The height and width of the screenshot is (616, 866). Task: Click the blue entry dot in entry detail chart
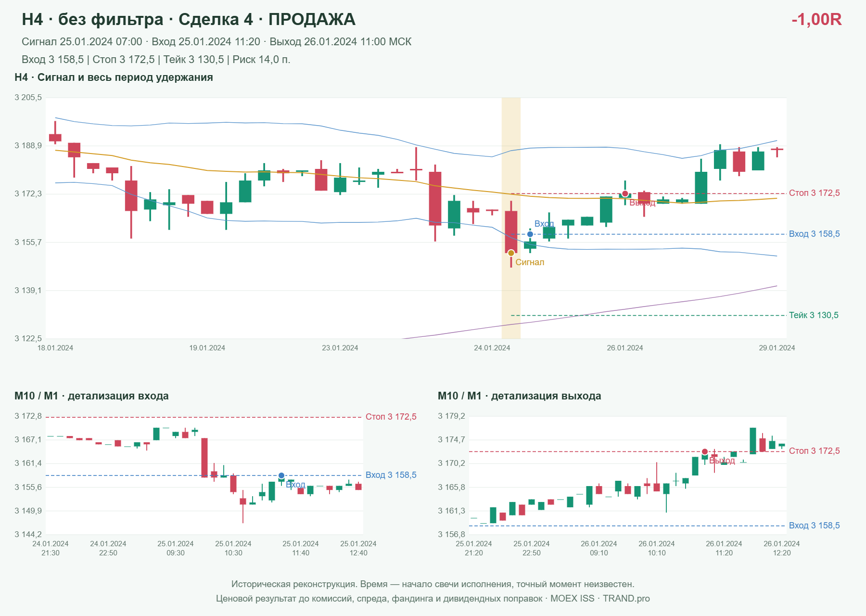point(281,475)
